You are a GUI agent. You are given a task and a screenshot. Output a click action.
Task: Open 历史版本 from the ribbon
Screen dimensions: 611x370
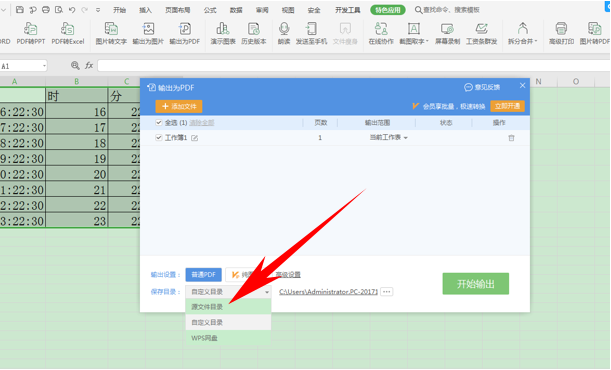(x=254, y=33)
